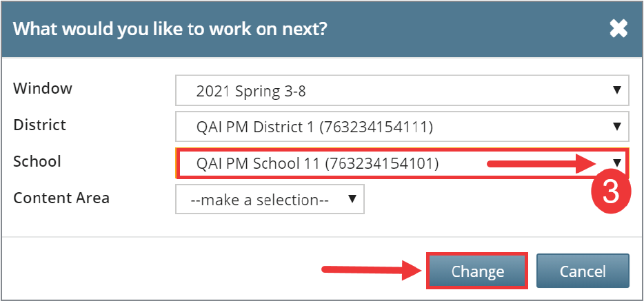
Task: Click the "School" field label
Action: coord(37,161)
